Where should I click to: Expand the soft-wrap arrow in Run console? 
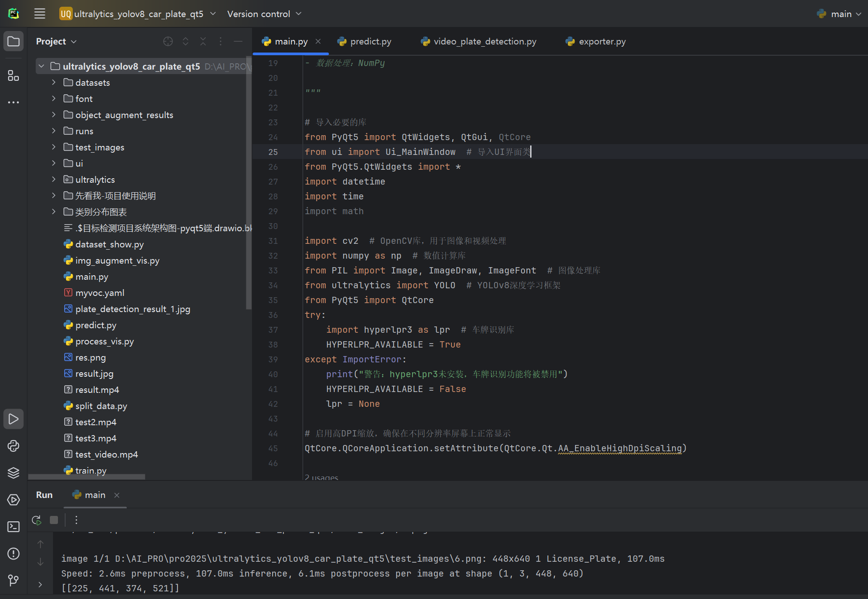pyautogui.click(x=40, y=585)
